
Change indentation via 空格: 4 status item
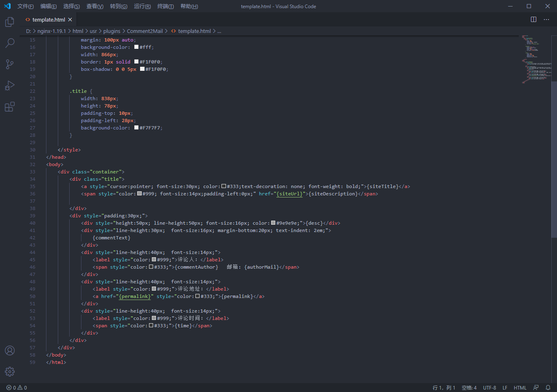(x=469, y=388)
